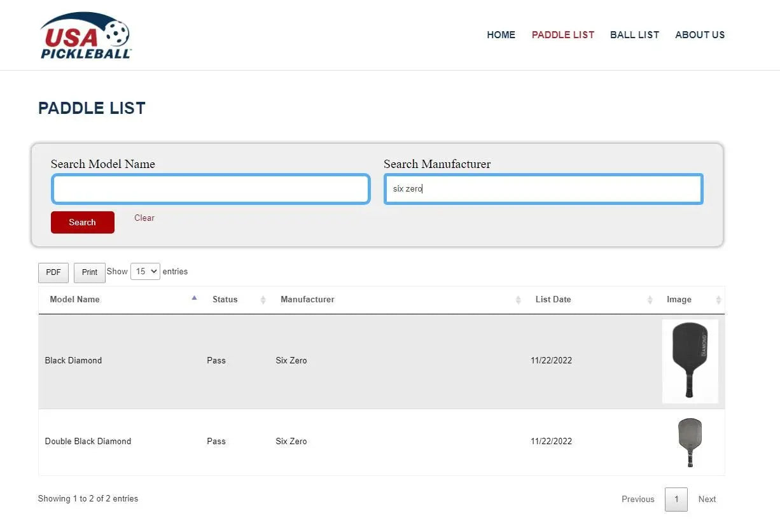Navigate to About Us
Image resolution: width=780 pixels, height=532 pixels.
[x=700, y=35]
